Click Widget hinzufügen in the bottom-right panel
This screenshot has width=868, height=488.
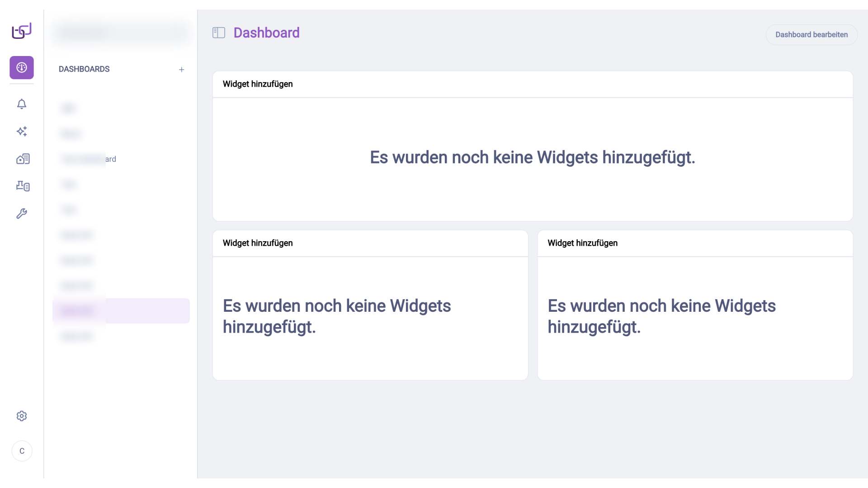tap(582, 243)
